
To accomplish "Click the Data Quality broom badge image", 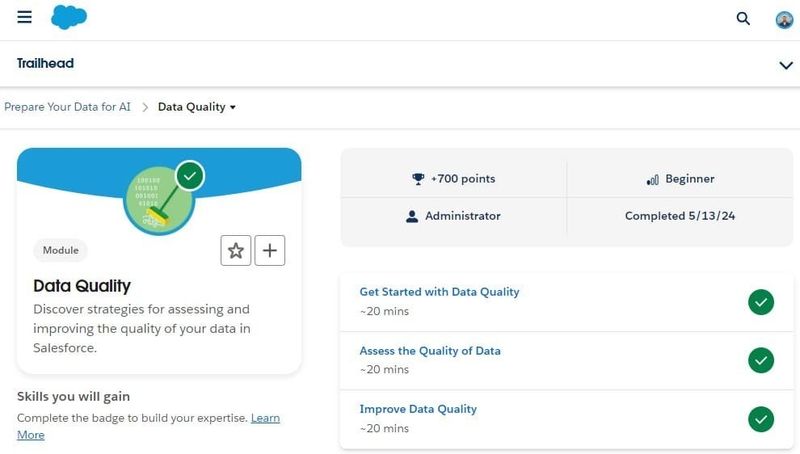I will [x=159, y=200].
